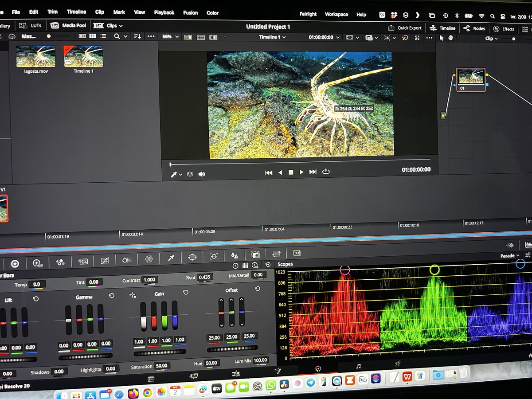Open the Color menu

click(x=212, y=13)
